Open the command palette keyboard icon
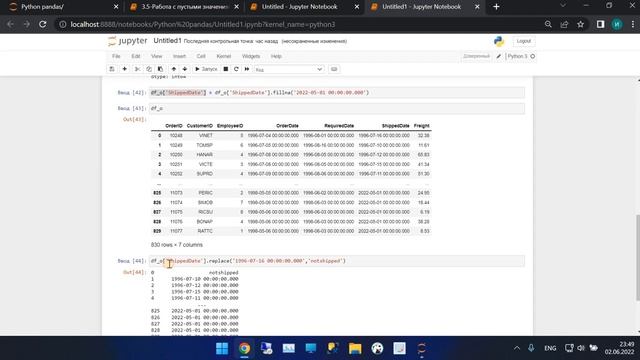 pos(334,69)
